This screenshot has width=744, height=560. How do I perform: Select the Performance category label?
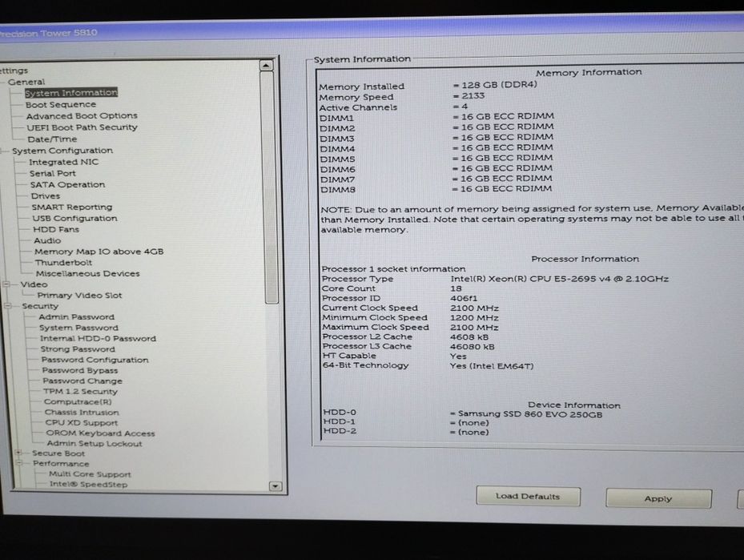[x=61, y=464]
